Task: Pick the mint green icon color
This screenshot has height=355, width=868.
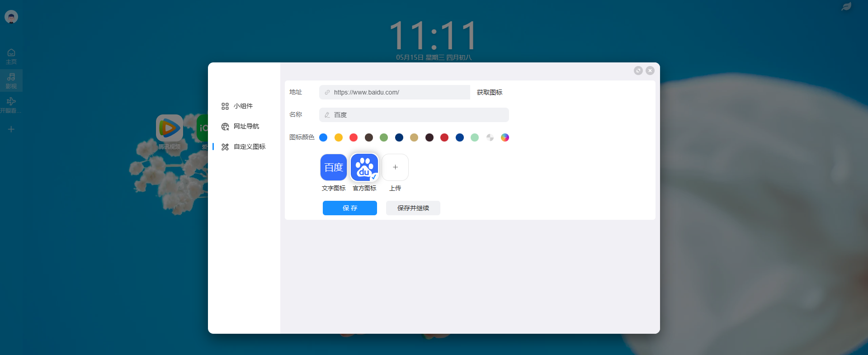Action: coord(475,137)
